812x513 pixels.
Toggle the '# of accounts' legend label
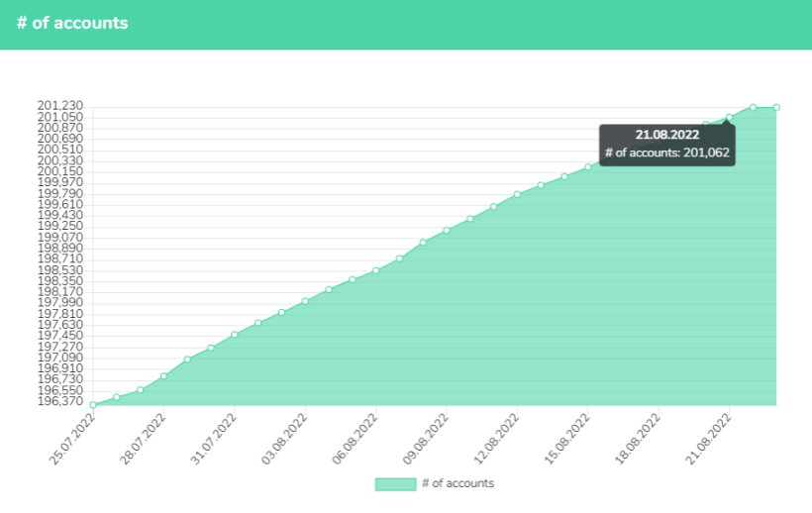tap(457, 484)
